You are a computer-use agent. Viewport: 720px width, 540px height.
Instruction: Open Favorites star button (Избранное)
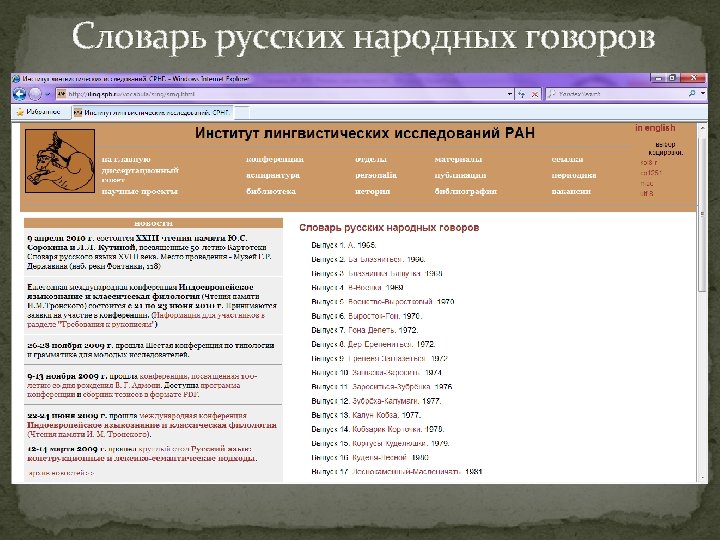point(39,112)
